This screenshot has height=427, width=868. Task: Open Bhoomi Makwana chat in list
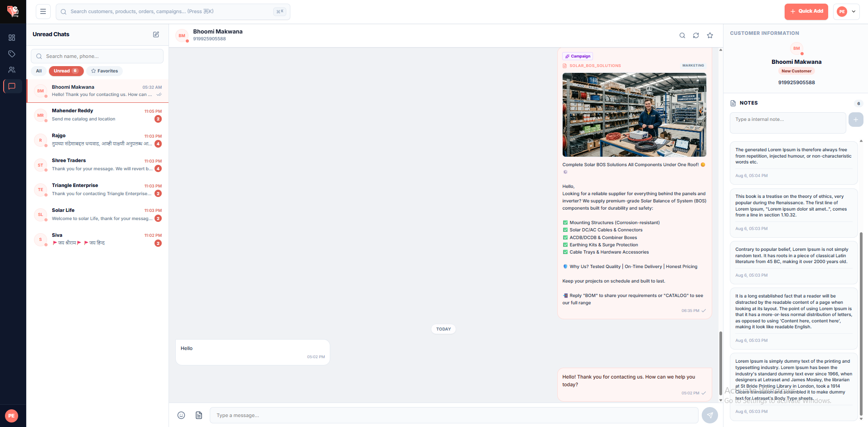pyautogui.click(x=97, y=91)
